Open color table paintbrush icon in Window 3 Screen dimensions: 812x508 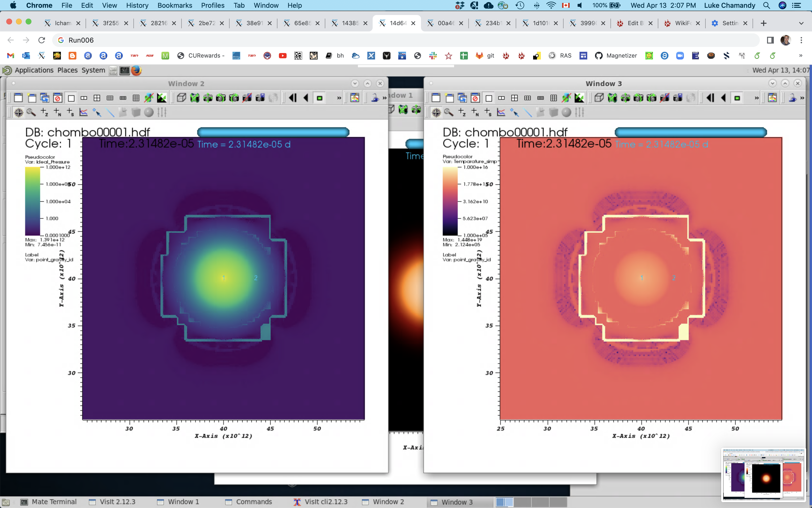tap(772, 98)
